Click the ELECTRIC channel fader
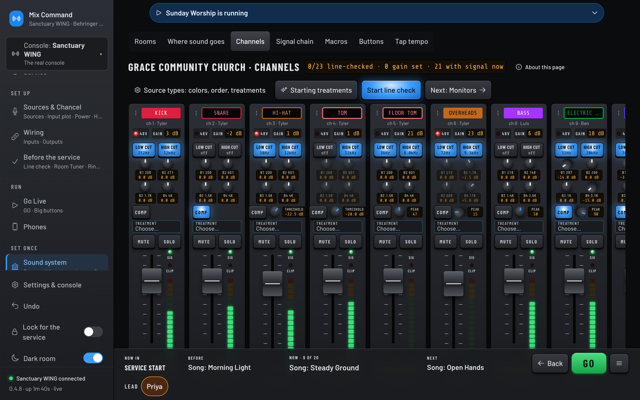Viewport: 640px width, 400px height. pyautogui.click(x=574, y=281)
